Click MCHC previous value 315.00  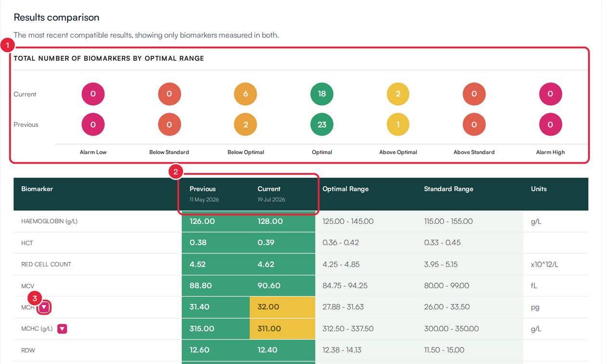[202, 329]
